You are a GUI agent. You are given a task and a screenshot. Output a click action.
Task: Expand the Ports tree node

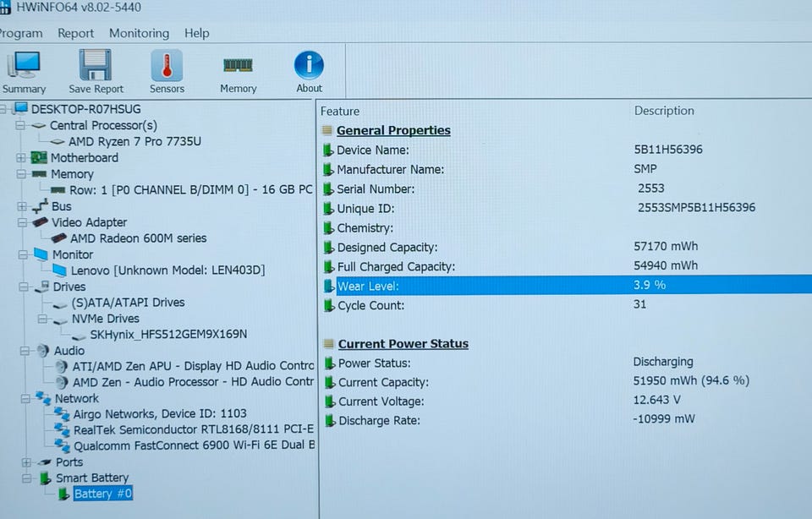point(26,462)
